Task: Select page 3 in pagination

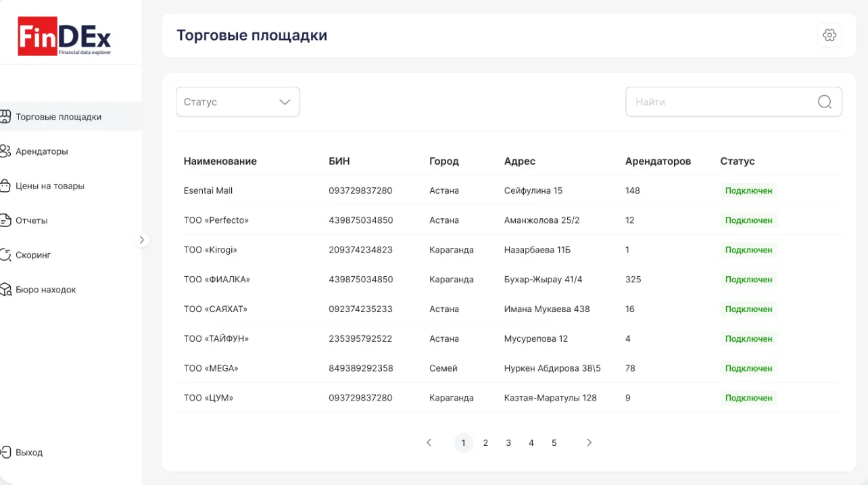Action: click(x=508, y=443)
